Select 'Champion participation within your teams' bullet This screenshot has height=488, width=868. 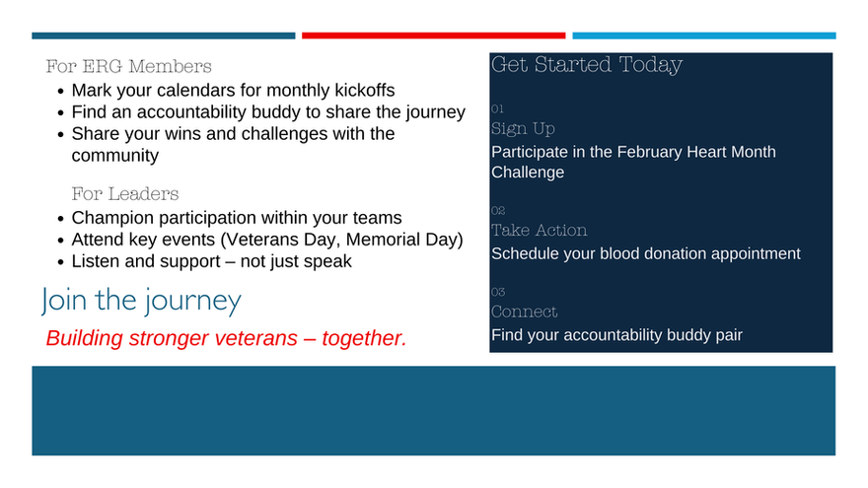click(x=237, y=218)
